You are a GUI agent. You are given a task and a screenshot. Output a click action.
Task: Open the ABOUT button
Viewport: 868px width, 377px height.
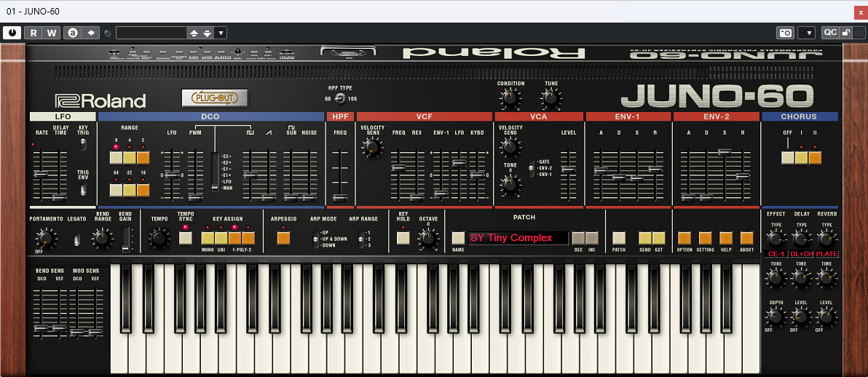(x=747, y=238)
